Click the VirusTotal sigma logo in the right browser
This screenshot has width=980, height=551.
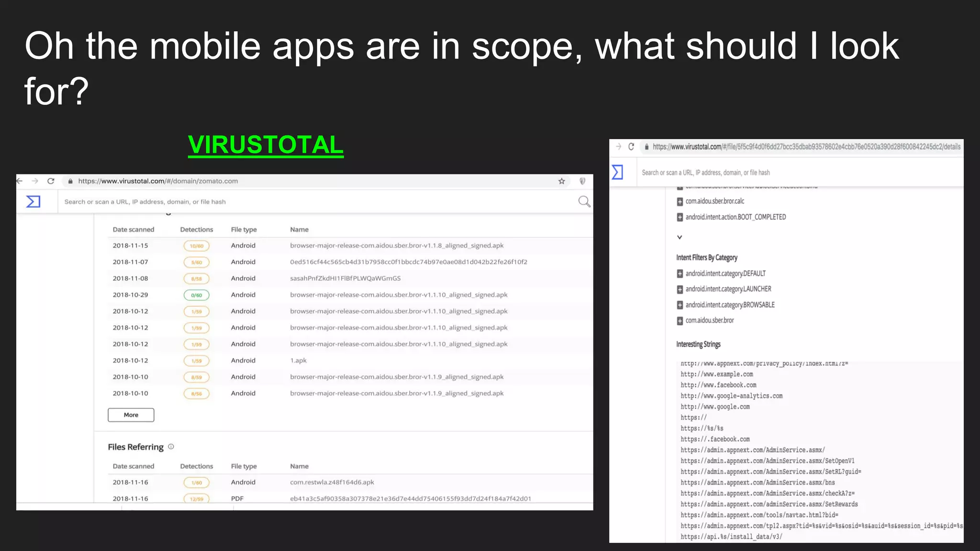(617, 172)
